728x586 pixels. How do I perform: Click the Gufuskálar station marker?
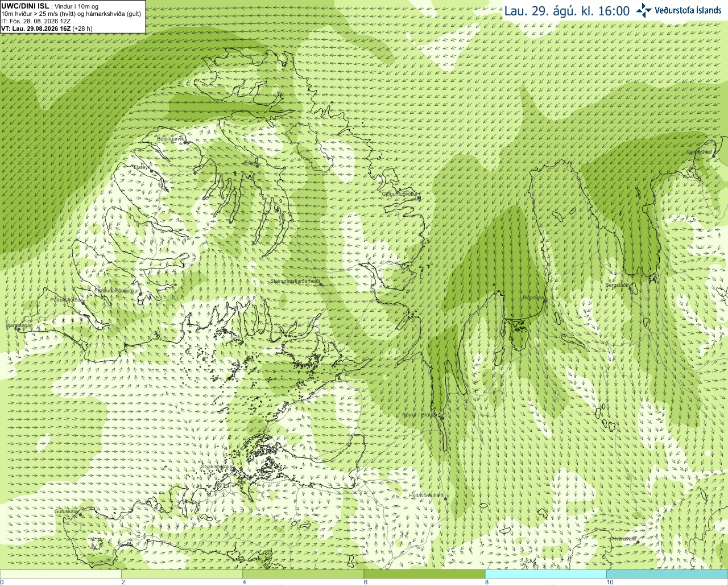80,514
